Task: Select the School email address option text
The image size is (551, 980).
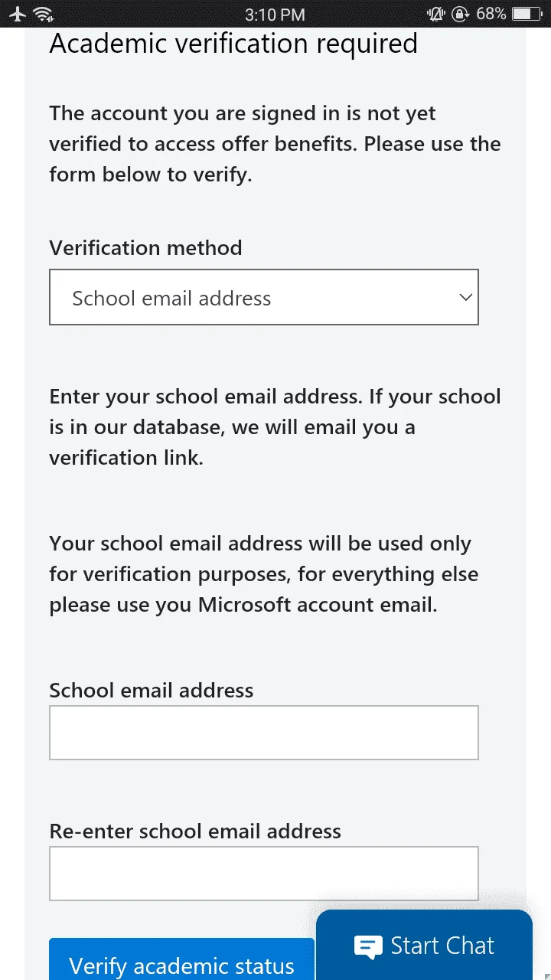Action: click(171, 299)
